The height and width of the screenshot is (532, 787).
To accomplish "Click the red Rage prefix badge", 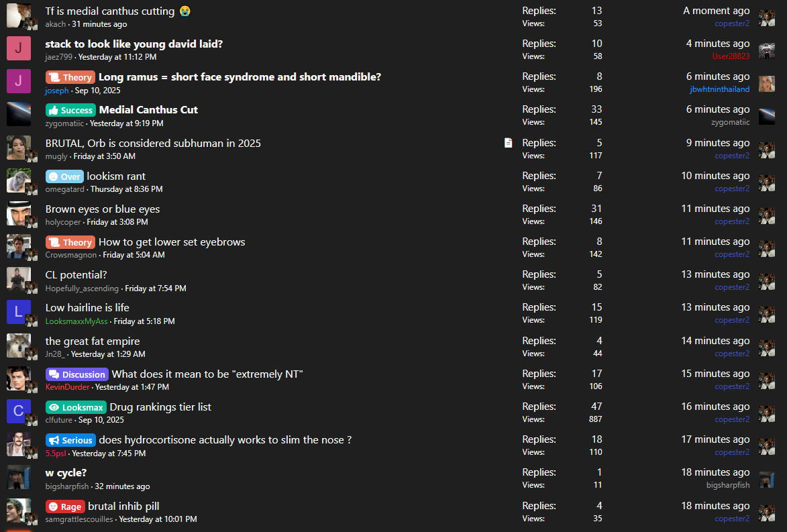I will 65,507.
